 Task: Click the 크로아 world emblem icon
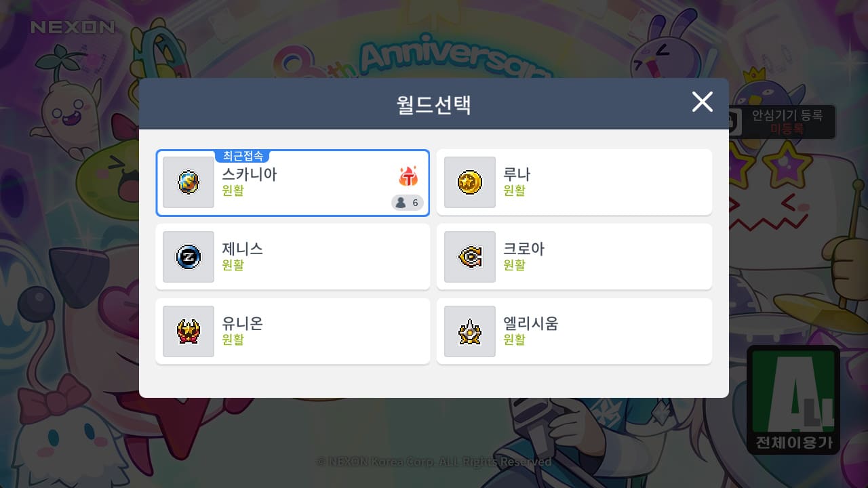coord(470,257)
